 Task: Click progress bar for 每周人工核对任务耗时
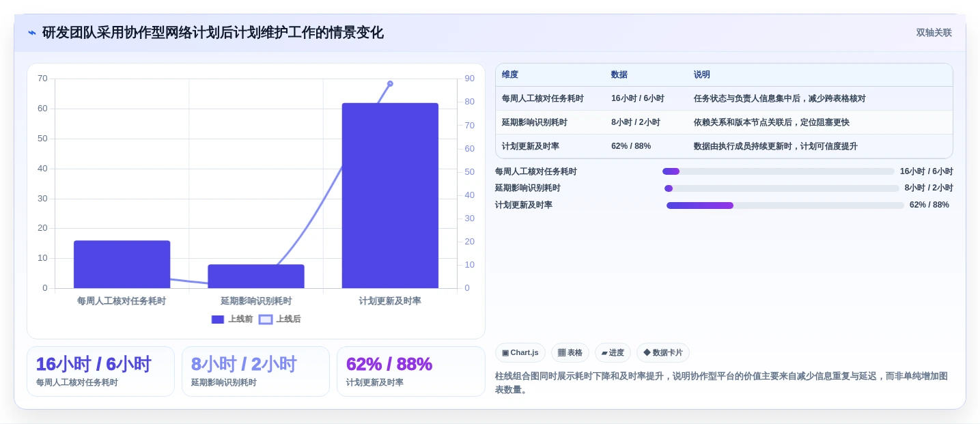778,171
